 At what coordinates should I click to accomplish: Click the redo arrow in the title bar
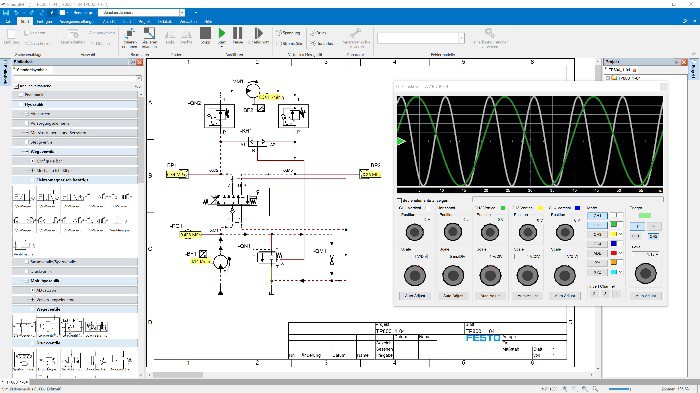(x=31, y=13)
